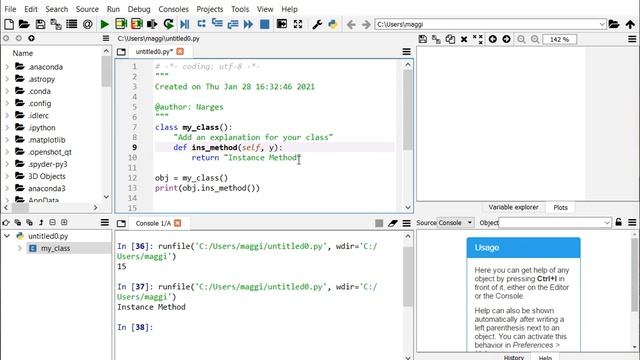Continue execution with the double-arrow icon
640x360 pixels.
coord(248,24)
